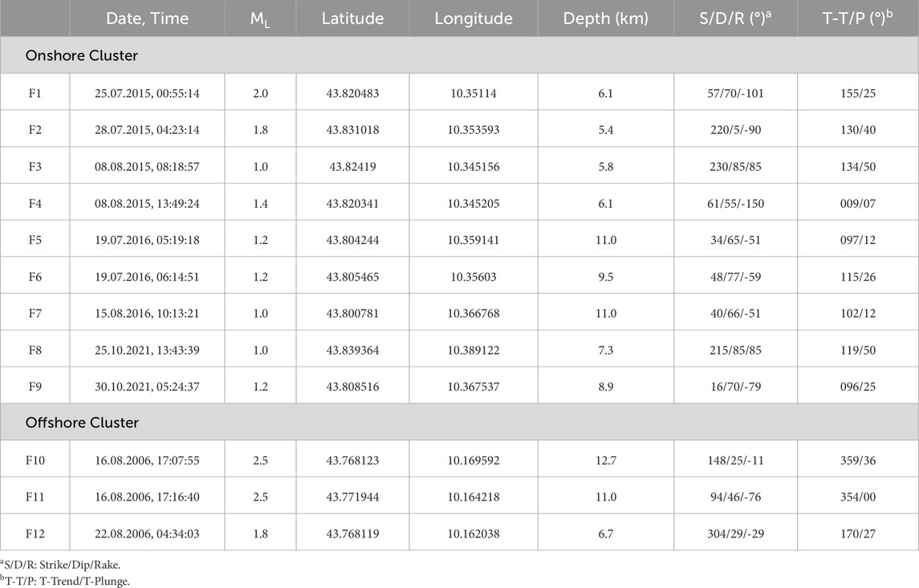Click longitude value 10.35603
919x588 pixels.
pos(474,277)
